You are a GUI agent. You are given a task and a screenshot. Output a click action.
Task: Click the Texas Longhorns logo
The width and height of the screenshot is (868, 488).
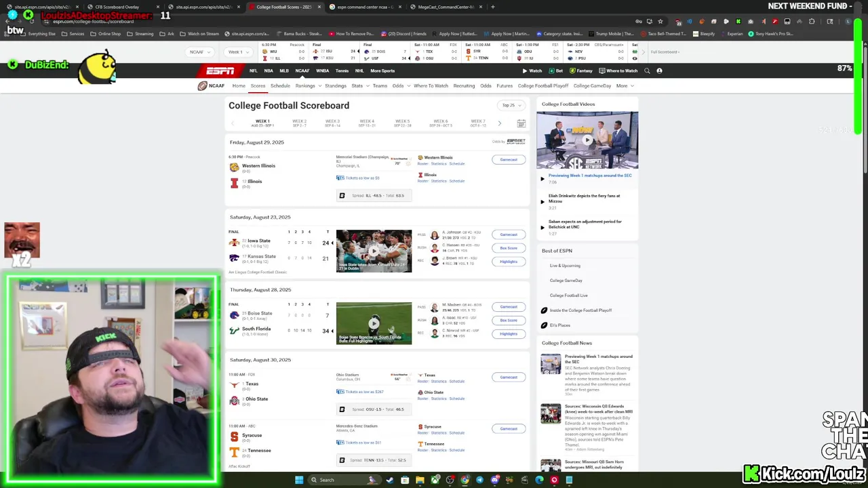tap(234, 385)
